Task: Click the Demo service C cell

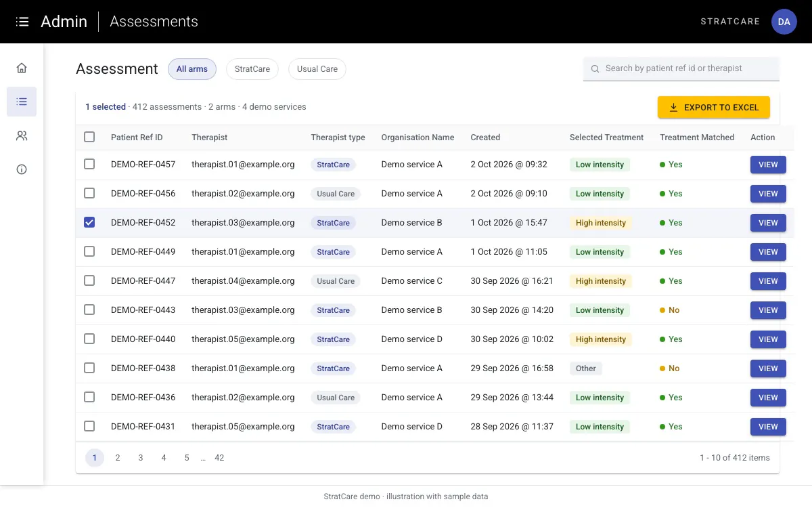Action: point(412,281)
